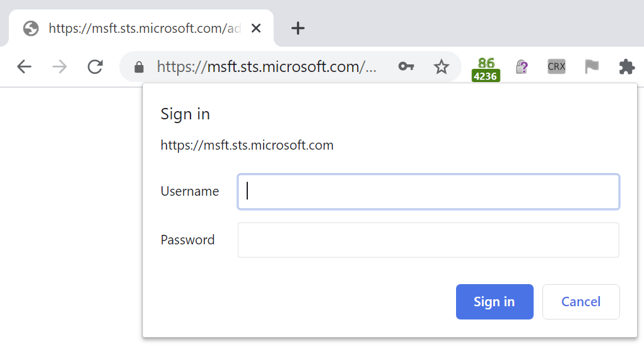
Task: Click into the Password field
Action: (x=428, y=240)
